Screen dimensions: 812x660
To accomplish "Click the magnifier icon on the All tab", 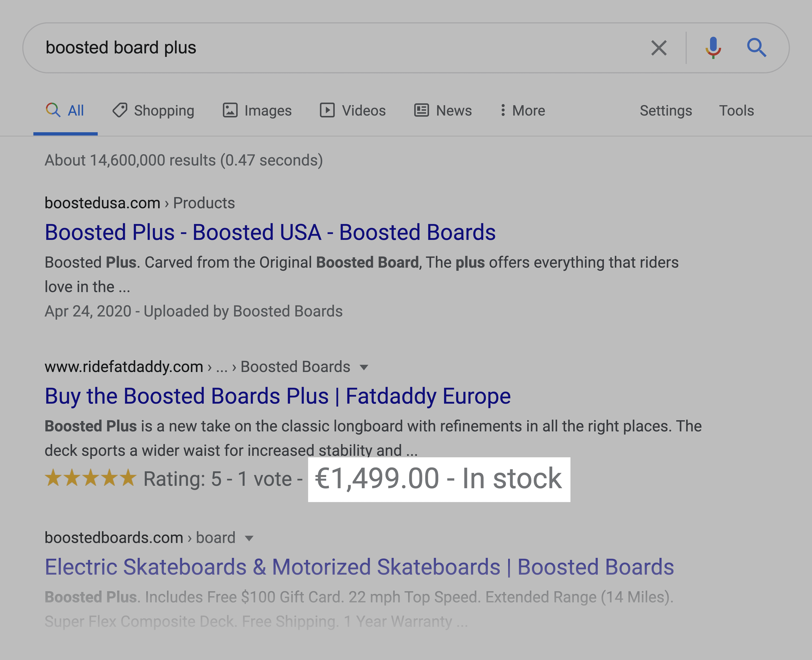I will [53, 110].
